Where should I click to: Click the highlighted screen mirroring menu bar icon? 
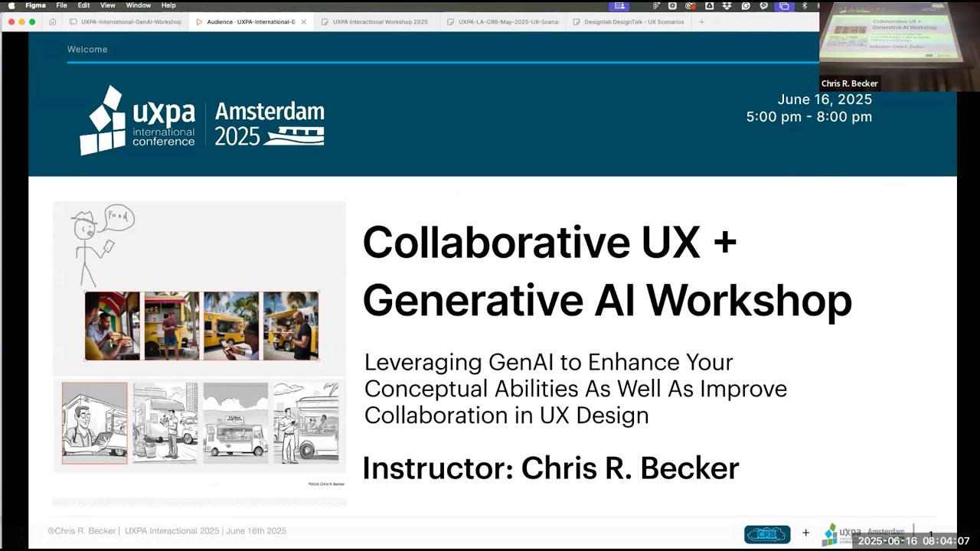[x=784, y=5]
